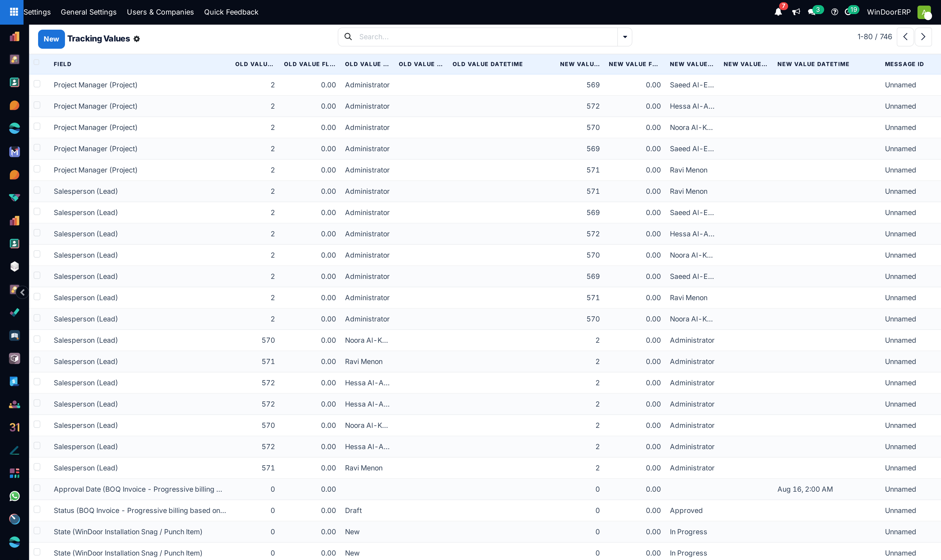
Task: Open the Dashboards tiles app in sidebar
Action: coord(14,473)
